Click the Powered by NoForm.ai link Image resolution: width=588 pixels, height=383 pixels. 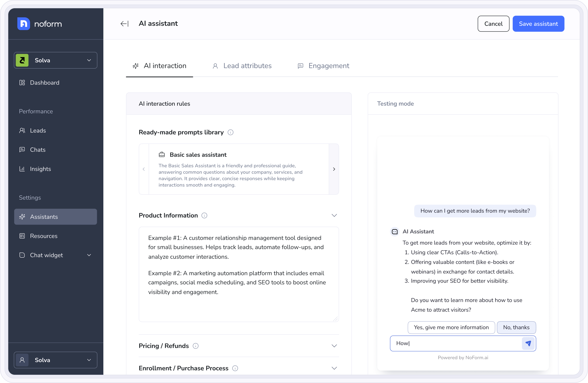(463, 358)
